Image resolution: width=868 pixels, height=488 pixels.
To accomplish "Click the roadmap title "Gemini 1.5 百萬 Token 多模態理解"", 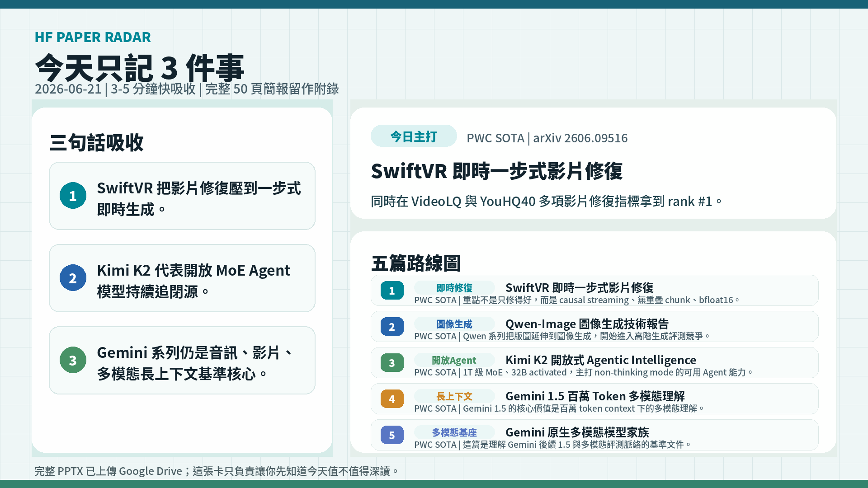I will [x=595, y=396].
